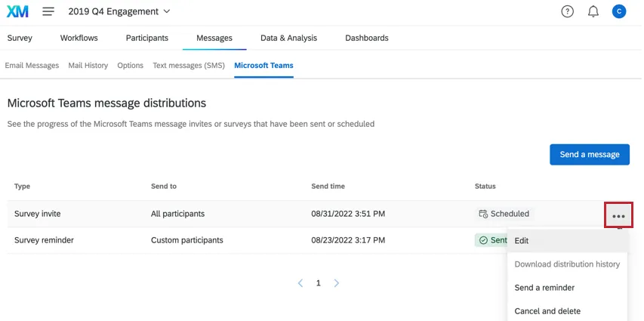644x321 pixels.
Task: Open the hamburger navigation menu
Action: pyautogui.click(x=48, y=11)
